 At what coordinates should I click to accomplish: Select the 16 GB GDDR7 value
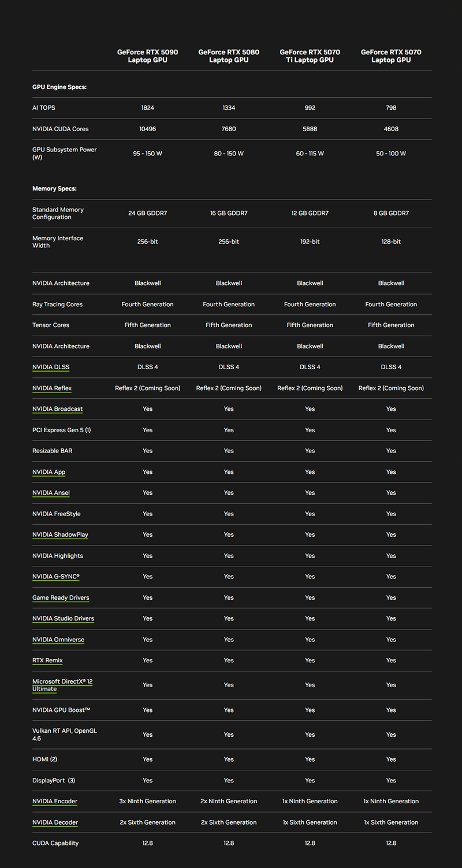click(x=229, y=213)
